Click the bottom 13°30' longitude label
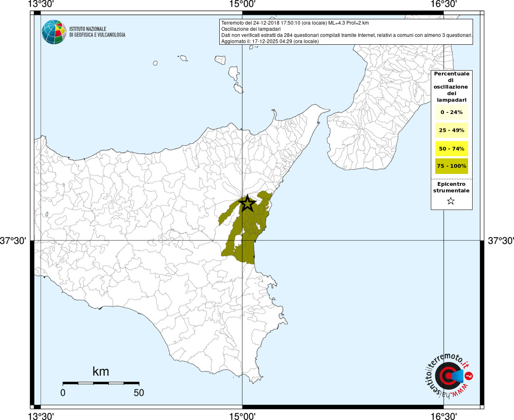514x420 pixels. coord(41,416)
